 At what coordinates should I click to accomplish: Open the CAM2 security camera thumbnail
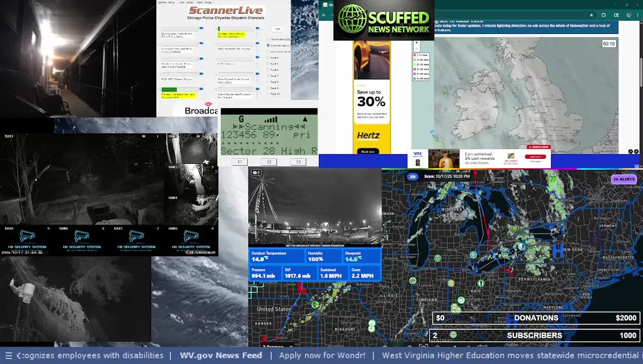pos(192,149)
